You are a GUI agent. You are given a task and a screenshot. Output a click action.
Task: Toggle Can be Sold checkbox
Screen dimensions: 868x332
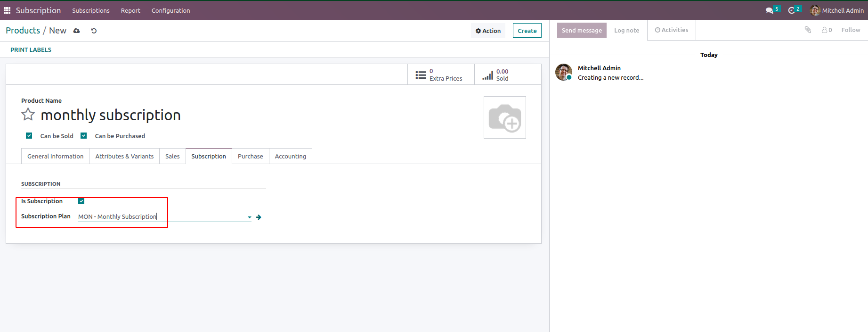[x=29, y=136]
